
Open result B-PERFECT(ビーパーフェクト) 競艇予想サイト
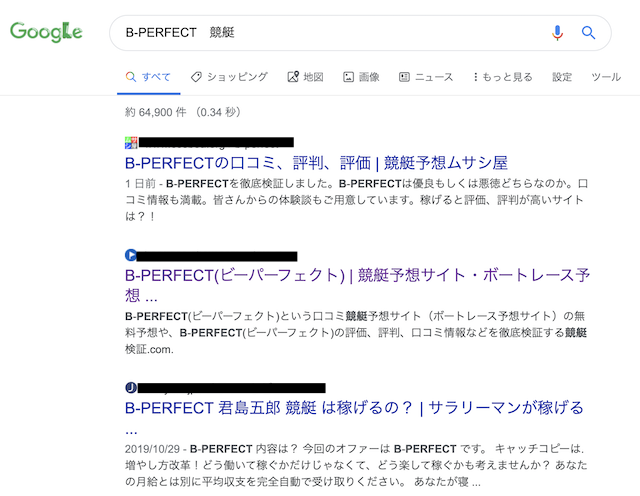coord(357,285)
